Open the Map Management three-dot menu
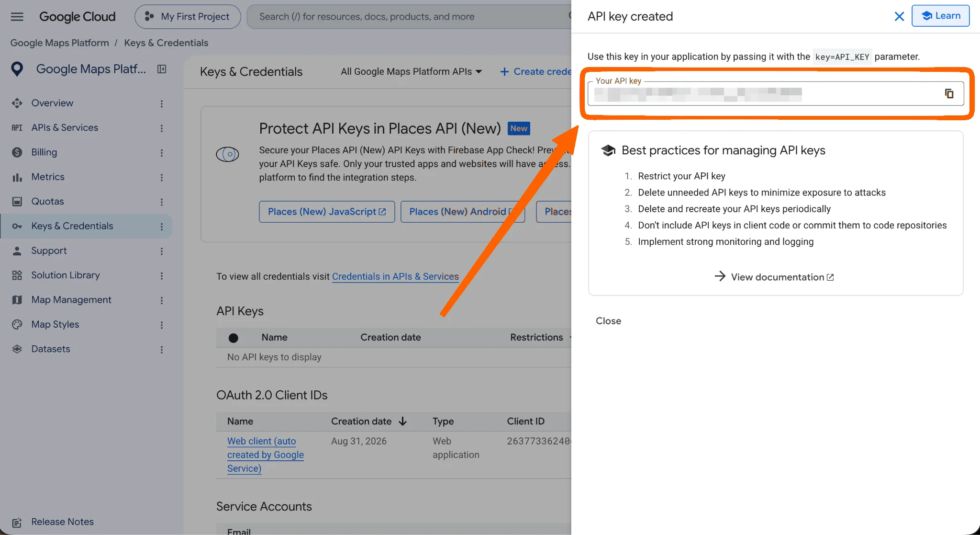This screenshot has height=535, width=980. [162, 300]
